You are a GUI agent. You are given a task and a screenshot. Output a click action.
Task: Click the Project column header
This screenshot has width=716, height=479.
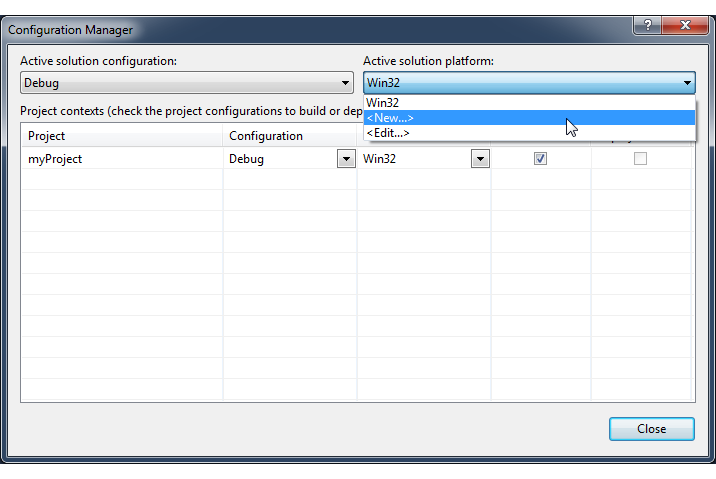122,136
